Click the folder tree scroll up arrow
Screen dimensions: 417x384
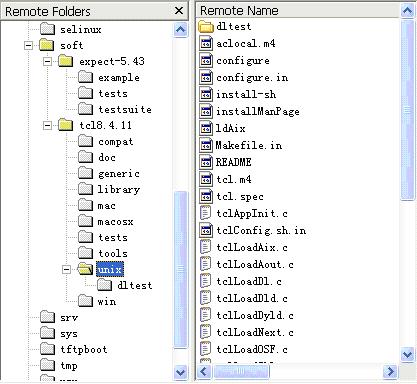[180, 30]
